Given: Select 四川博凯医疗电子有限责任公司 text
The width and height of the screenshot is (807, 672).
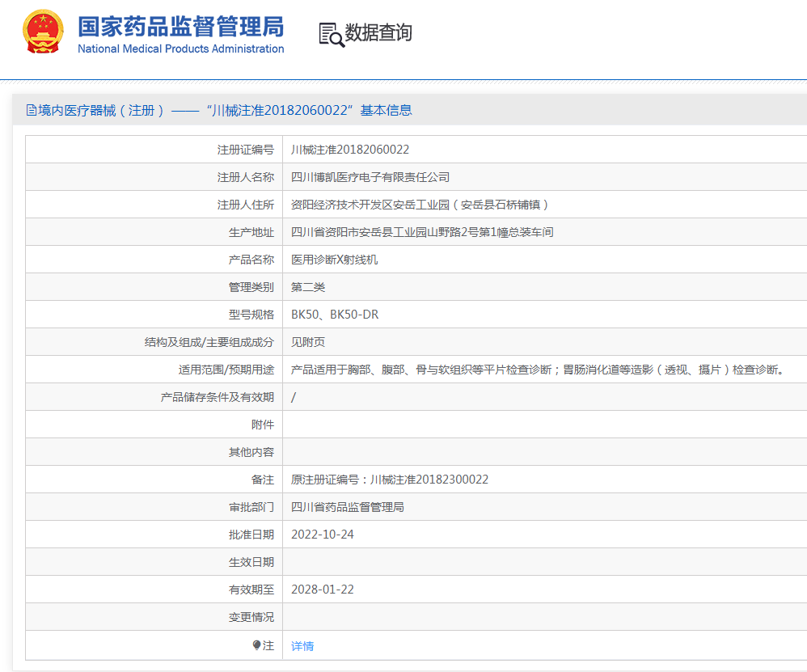Looking at the screenshot, I should tap(370, 177).
